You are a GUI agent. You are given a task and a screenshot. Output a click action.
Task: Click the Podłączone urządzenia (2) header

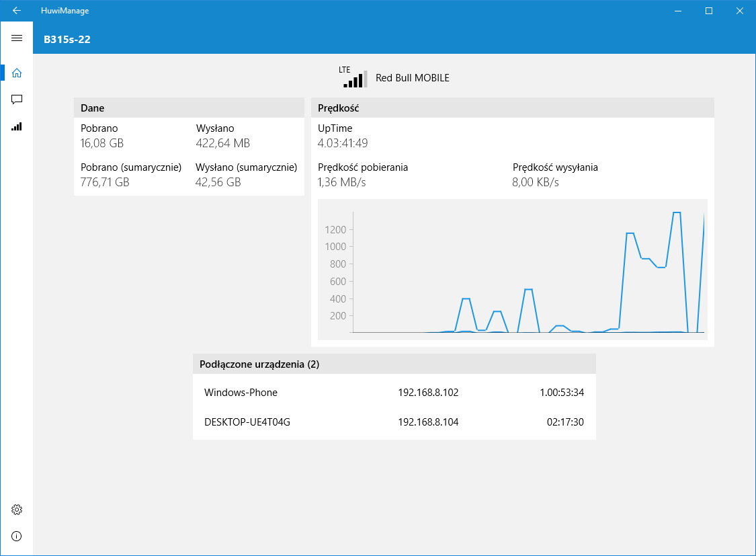pos(394,364)
